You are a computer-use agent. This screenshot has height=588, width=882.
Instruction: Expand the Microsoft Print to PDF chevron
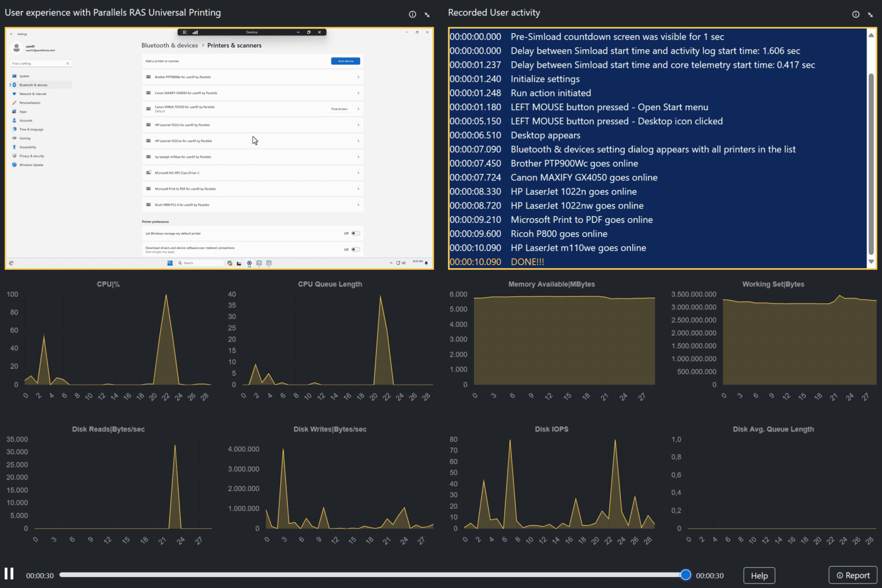[358, 189]
